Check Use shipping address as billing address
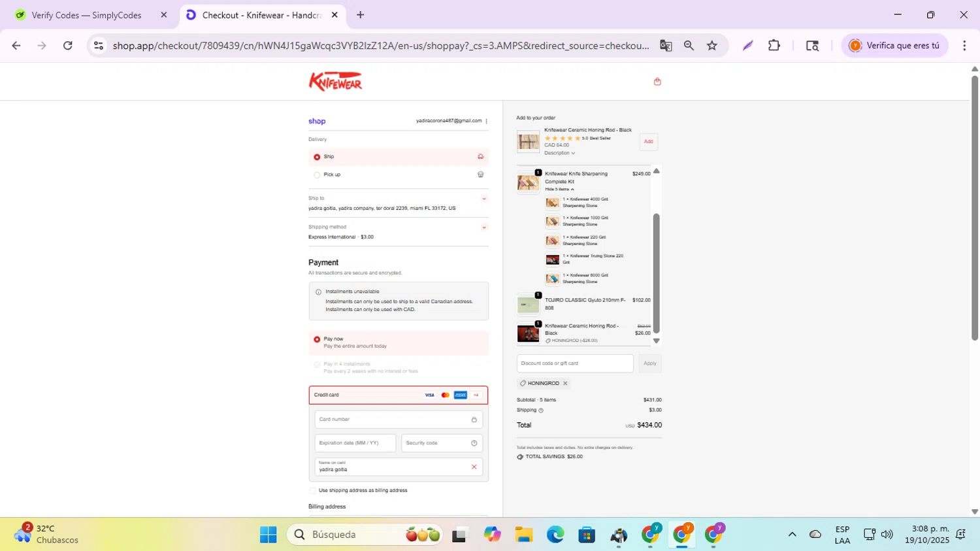Viewport: 980px width, 551px height. pyautogui.click(x=312, y=491)
